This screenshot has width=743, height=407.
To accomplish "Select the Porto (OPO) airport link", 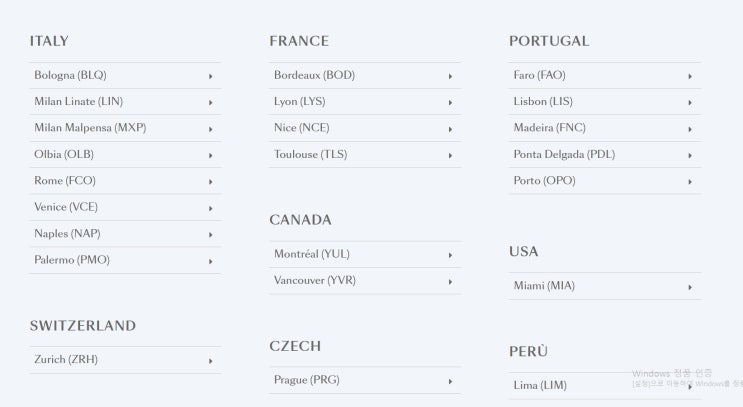I will pyautogui.click(x=544, y=181).
